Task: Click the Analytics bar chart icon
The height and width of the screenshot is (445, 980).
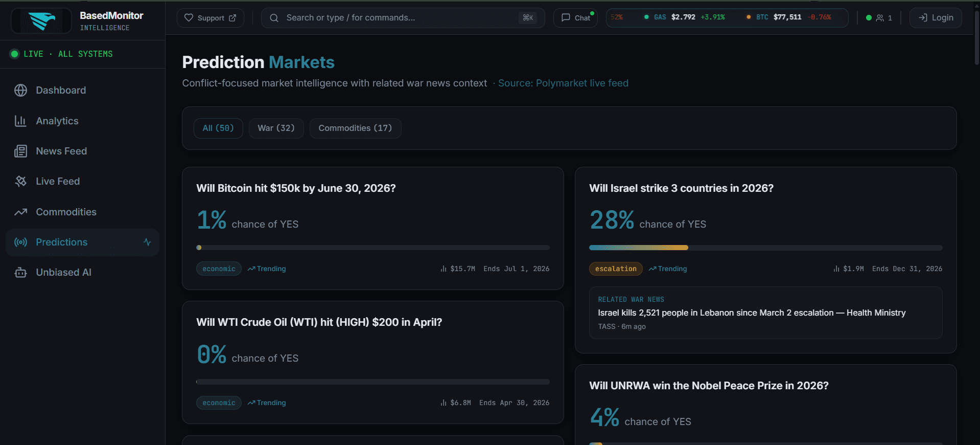Action: click(x=20, y=121)
